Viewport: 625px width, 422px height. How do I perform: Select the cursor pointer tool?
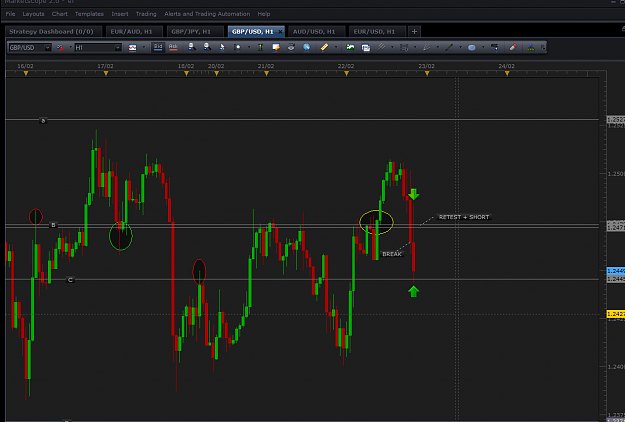point(222,47)
